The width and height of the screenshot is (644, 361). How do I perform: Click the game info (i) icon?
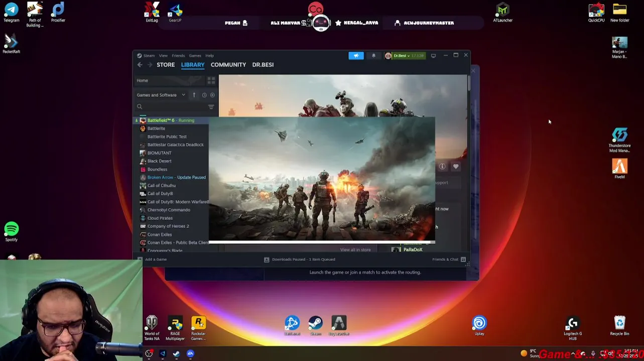(x=442, y=166)
